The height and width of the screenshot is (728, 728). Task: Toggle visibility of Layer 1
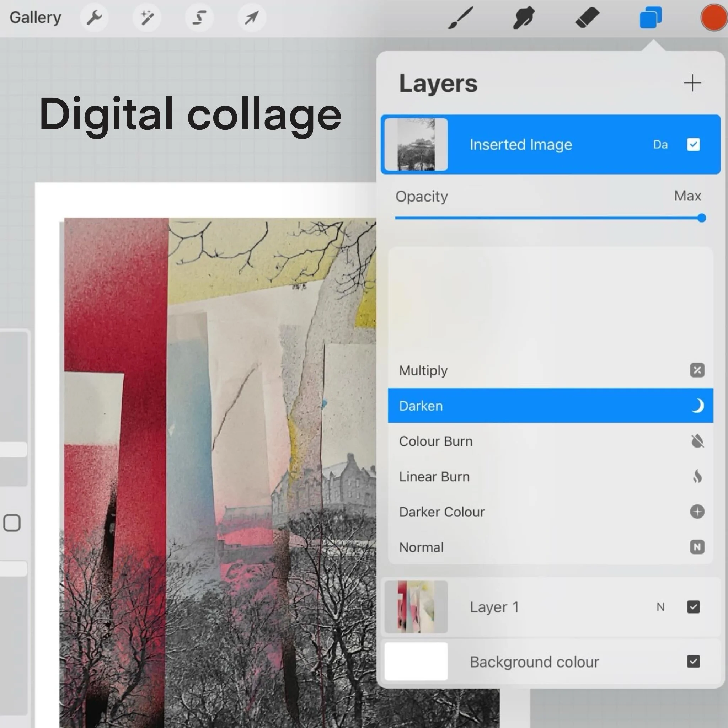pyautogui.click(x=693, y=607)
